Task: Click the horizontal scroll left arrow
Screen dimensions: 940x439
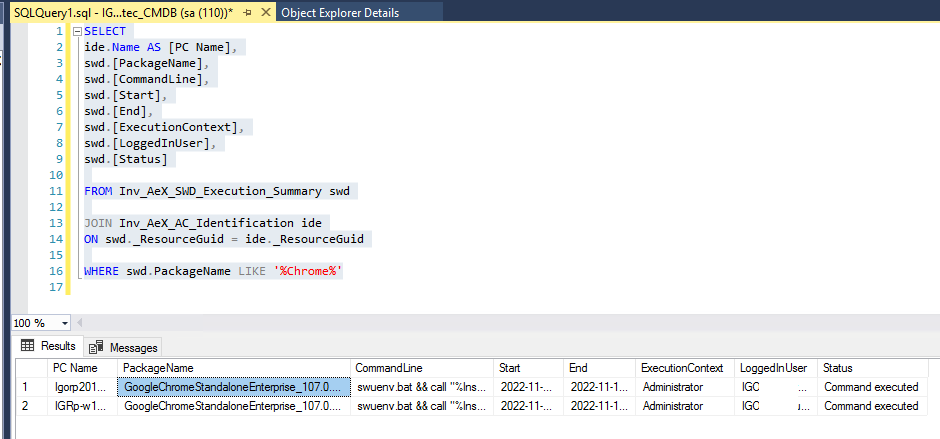Action: (x=80, y=323)
